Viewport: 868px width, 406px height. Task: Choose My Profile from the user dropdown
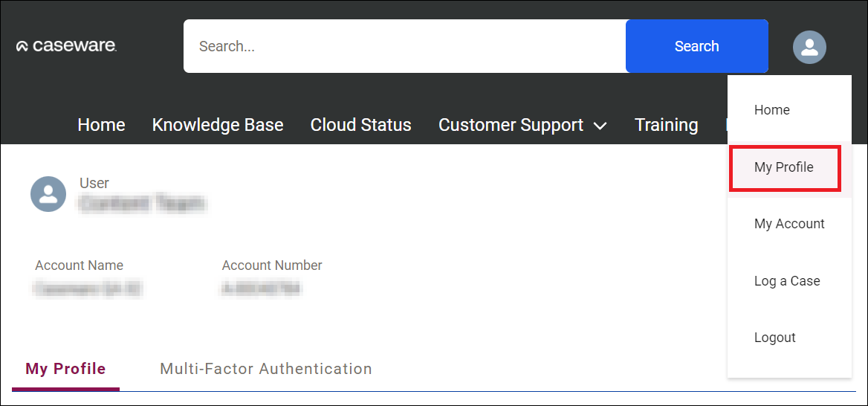(784, 167)
